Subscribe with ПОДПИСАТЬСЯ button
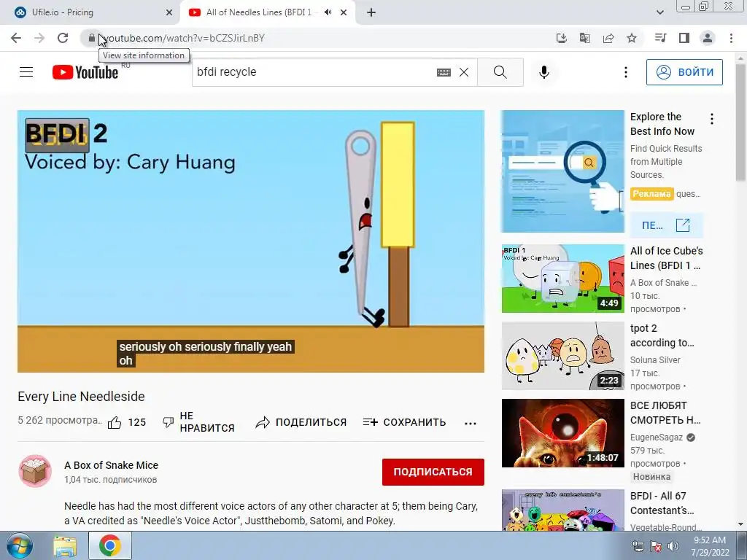This screenshot has height=560, width=747. point(433,472)
